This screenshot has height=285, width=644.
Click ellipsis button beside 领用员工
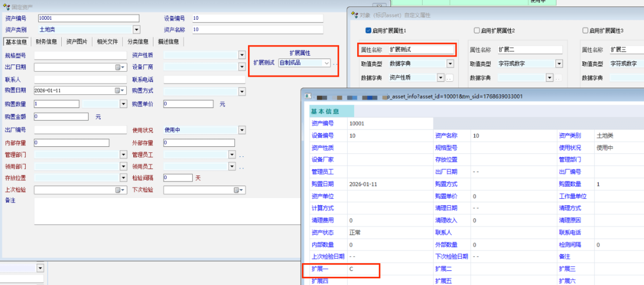coord(241,167)
